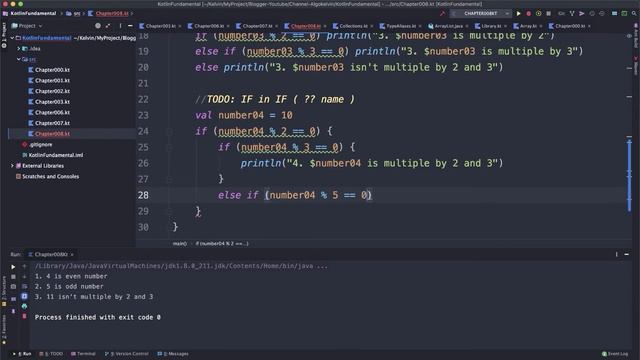This screenshot has height=360, width=640.
Task: Start debugging with the red bug icon
Action: 529,13
